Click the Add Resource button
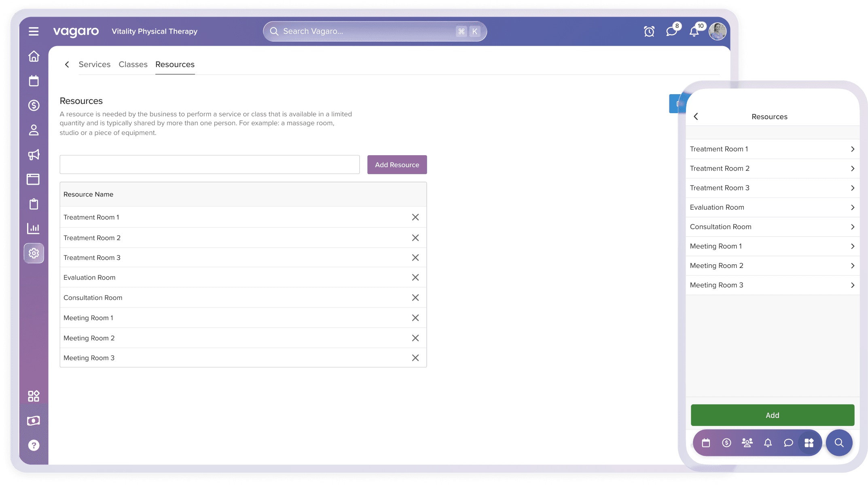The width and height of the screenshot is (868, 485). pos(397,164)
